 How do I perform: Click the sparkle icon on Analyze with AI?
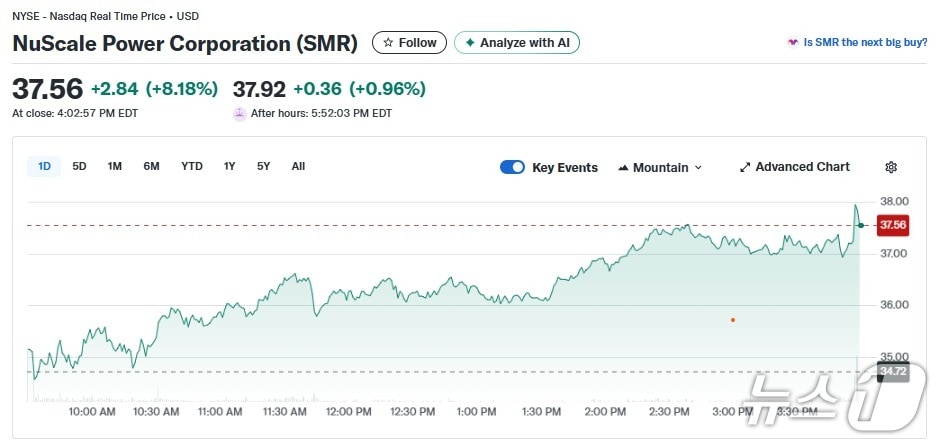point(470,43)
